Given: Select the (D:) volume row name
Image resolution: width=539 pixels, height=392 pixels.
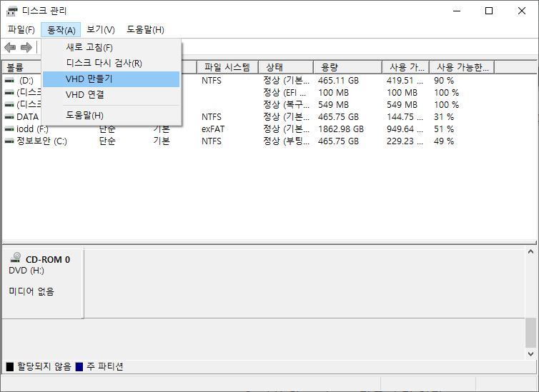Looking at the screenshot, I should 26,81.
